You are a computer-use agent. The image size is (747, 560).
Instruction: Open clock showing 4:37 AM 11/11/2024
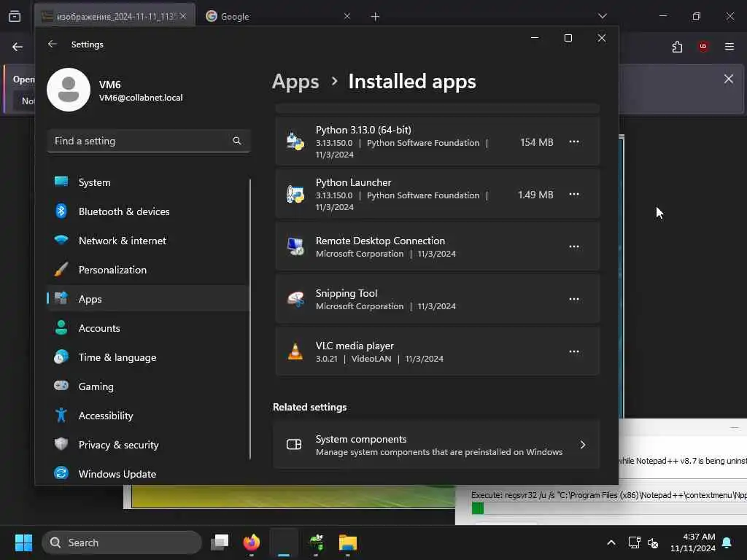coord(693,542)
